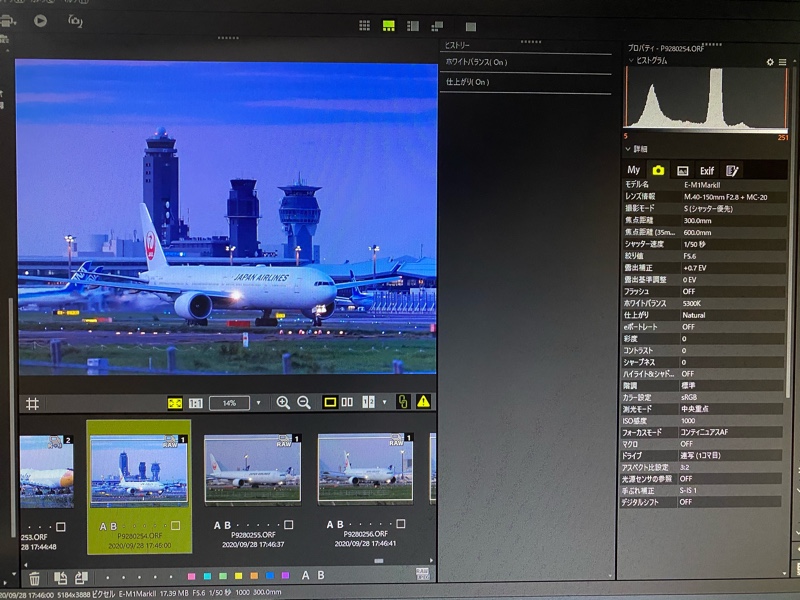The image size is (800, 600).
Task: Tick the checkbox under 253.ORF thumbnail
Action: (x=61, y=527)
